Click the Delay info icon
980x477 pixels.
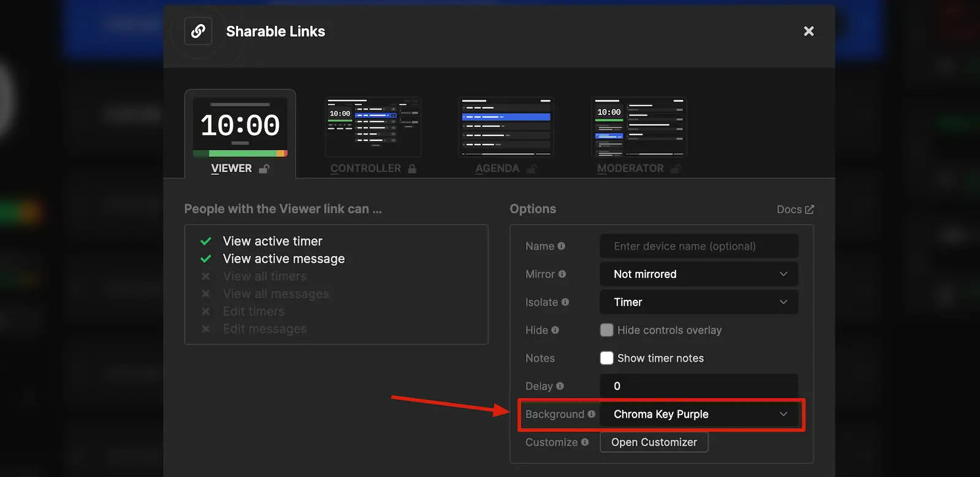pyautogui.click(x=560, y=386)
